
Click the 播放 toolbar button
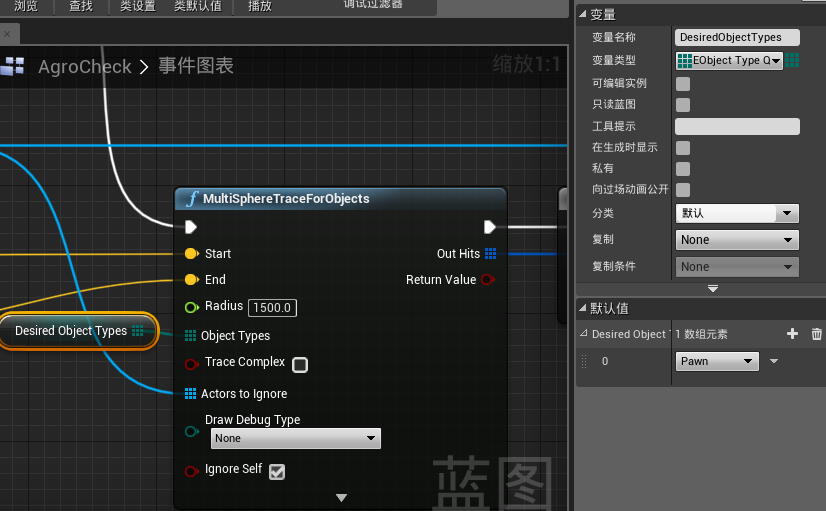point(260,6)
